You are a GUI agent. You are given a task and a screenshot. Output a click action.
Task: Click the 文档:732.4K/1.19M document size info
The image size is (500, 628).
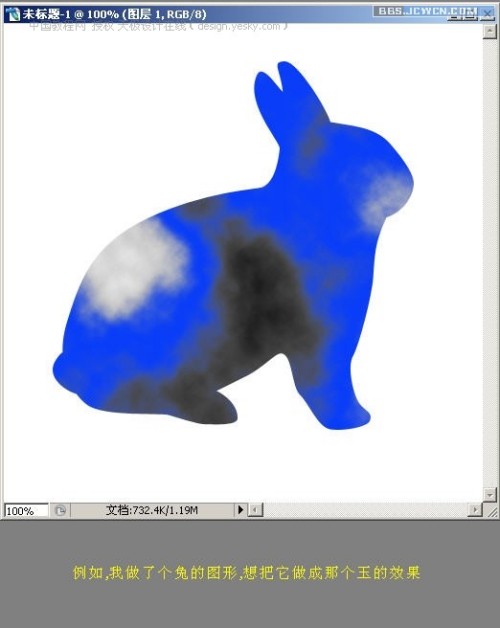pos(152,510)
